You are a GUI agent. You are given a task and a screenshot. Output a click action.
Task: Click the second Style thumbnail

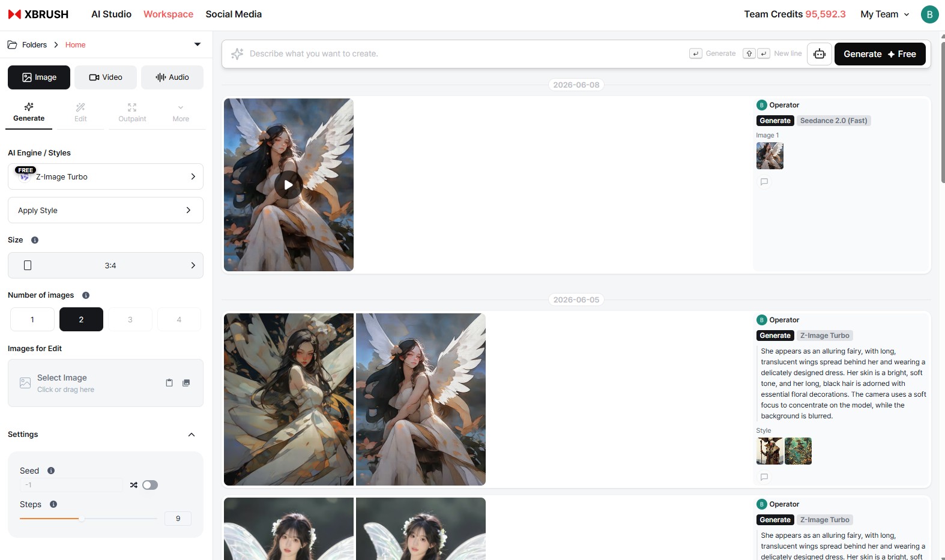(x=798, y=451)
